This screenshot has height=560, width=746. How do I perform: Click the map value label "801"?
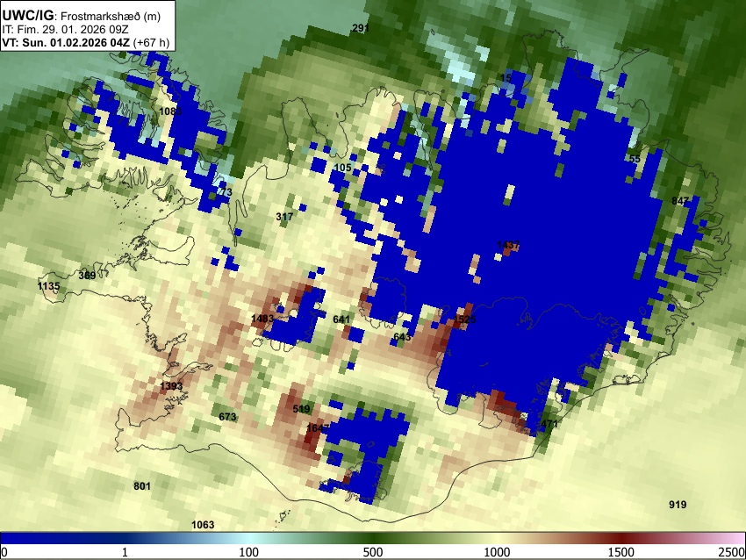tap(142, 485)
